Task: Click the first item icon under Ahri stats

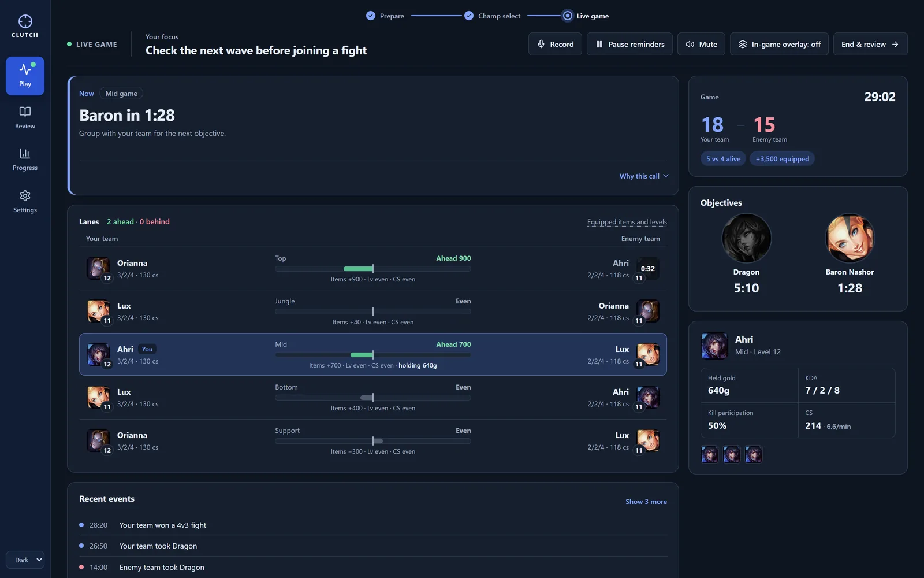Action: 710,454
